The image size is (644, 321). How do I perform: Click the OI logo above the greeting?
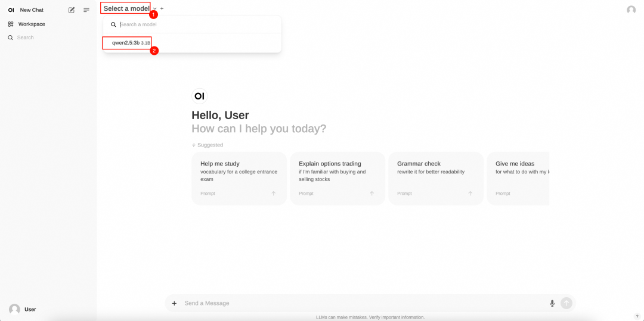[200, 96]
